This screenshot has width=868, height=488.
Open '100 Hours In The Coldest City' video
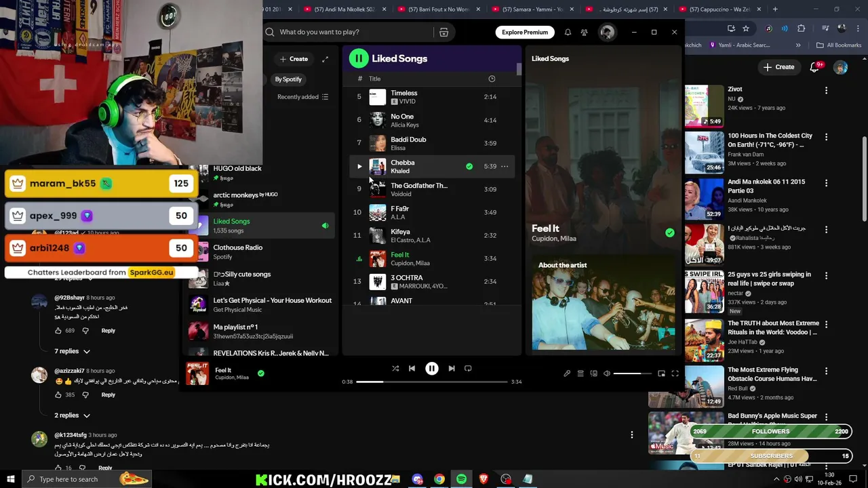click(x=770, y=140)
